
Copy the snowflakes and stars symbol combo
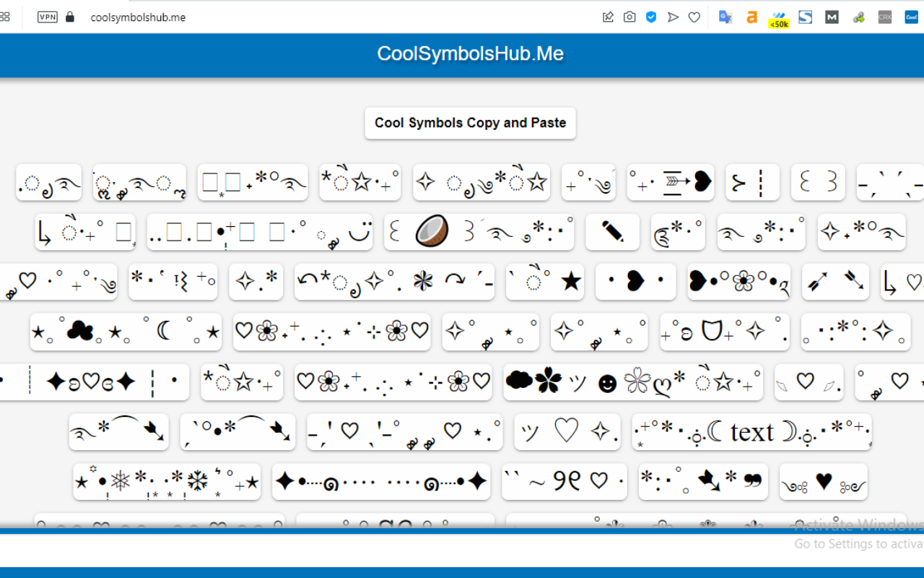coord(167,482)
